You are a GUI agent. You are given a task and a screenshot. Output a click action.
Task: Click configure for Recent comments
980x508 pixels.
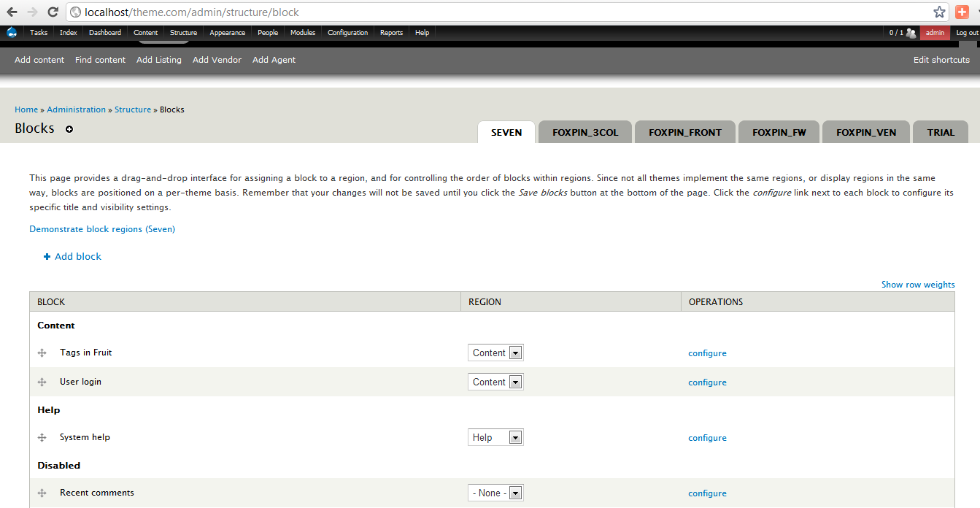[x=707, y=493]
